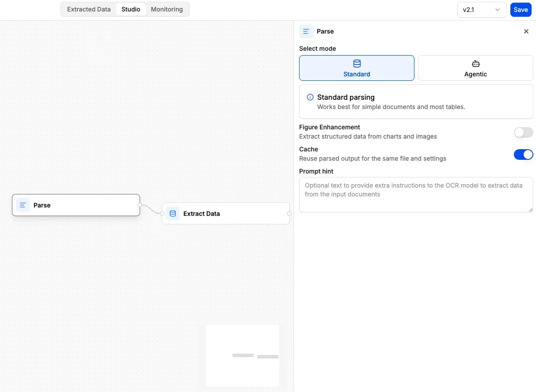Screen dimensions: 536x392
Task: Click the canvas minimap
Action: [x=243, y=356]
